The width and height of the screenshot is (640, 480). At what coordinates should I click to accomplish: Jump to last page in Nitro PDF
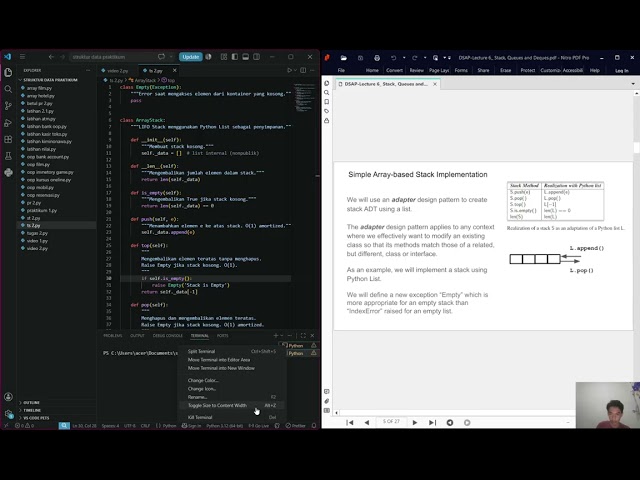coord(432,422)
